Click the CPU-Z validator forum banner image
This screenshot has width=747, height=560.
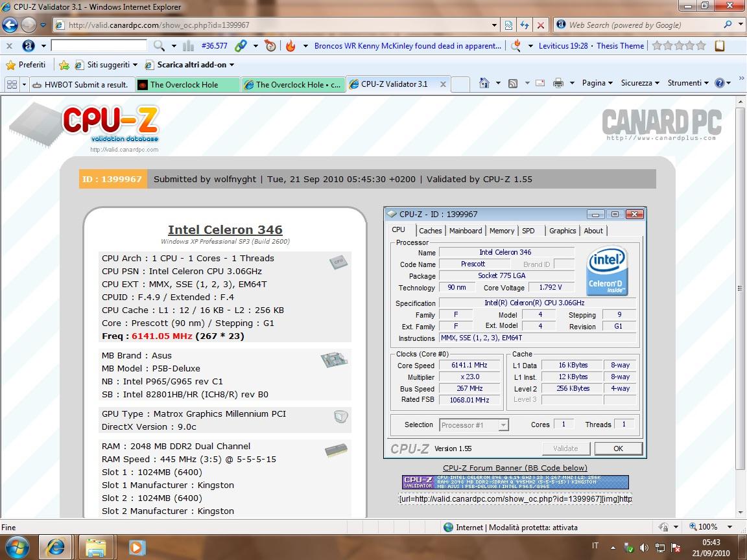pos(515,482)
